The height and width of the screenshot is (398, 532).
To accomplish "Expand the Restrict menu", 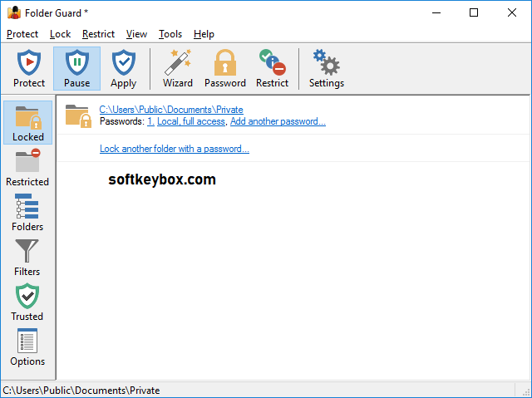I will coord(98,34).
